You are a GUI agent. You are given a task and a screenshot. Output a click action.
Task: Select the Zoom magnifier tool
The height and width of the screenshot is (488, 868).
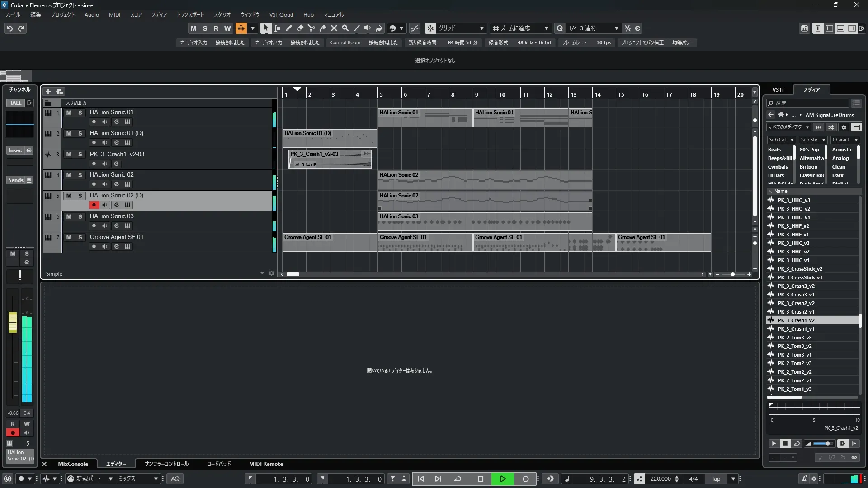point(345,28)
